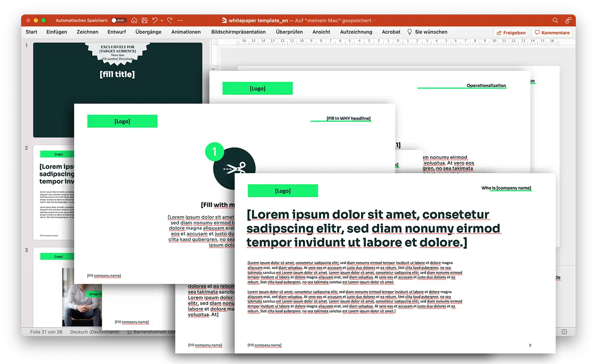Image resolution: width=597 pixels, height=364 pixels.
Task: Expand the Undo history dropdown arrow
Action: coord(162,21)
